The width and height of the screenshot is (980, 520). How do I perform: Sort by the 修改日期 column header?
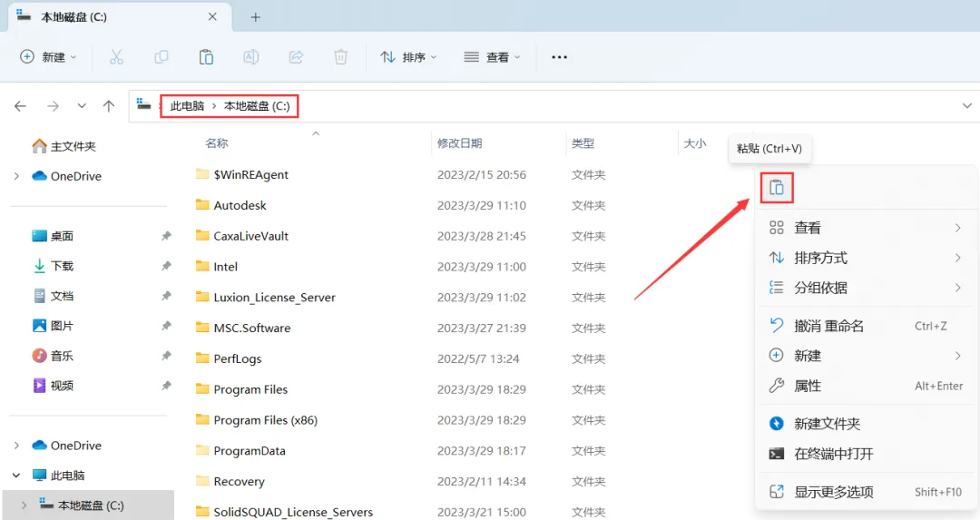point(459,143)
